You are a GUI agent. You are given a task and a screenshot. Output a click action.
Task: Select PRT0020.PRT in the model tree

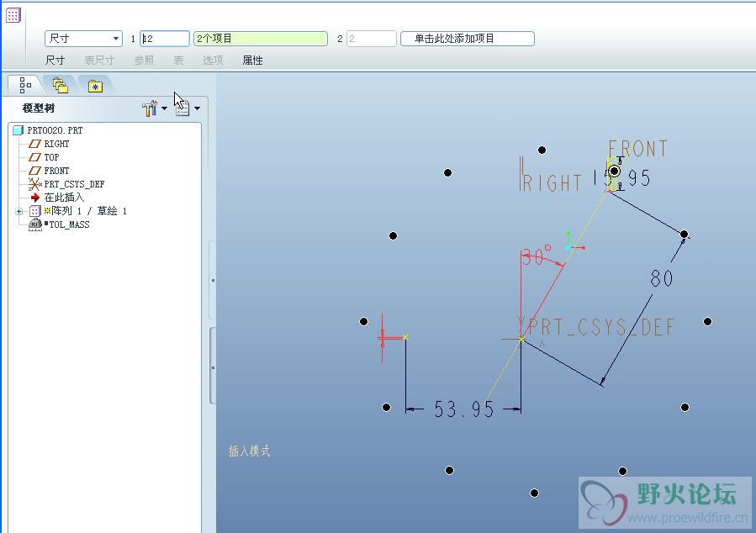point(55,130)
